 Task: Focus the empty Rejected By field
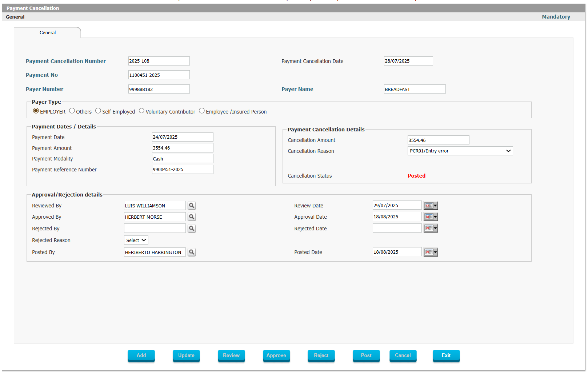point(155,228)
